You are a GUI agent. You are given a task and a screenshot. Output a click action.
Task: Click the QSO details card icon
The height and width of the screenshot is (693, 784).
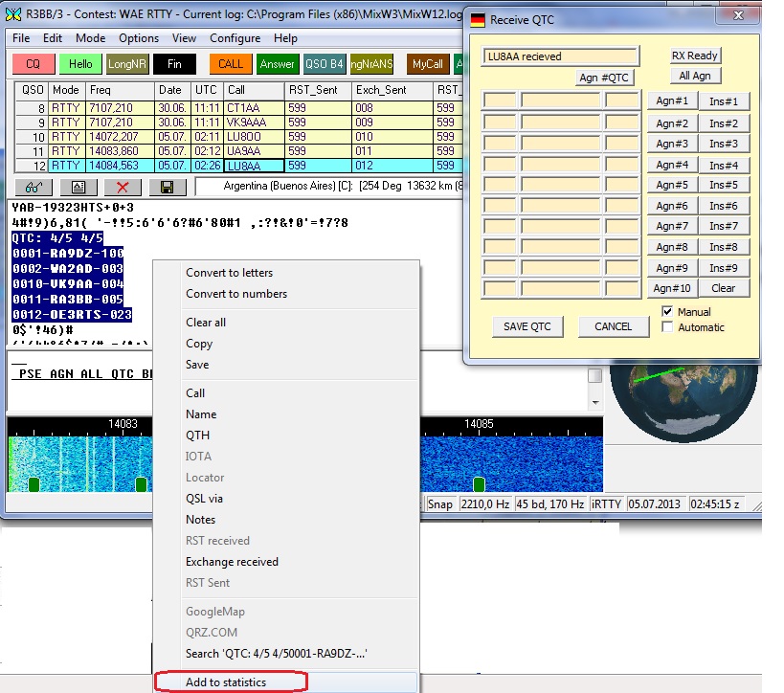(78, 188)
